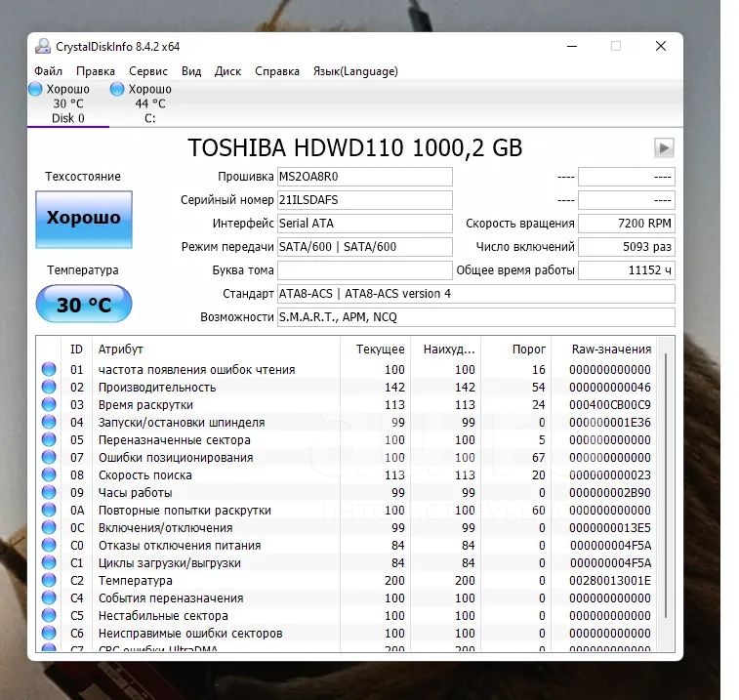Click blue health orb of Disk 0 tab
Image resolution: width=739 pixels, height=700 pixels.
(x=35, y=89)
